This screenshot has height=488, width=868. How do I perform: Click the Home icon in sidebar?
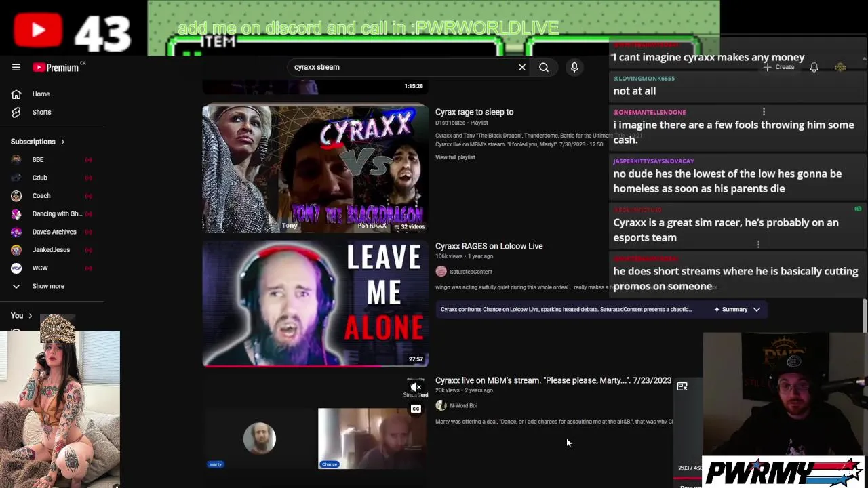tap(16, 94)
